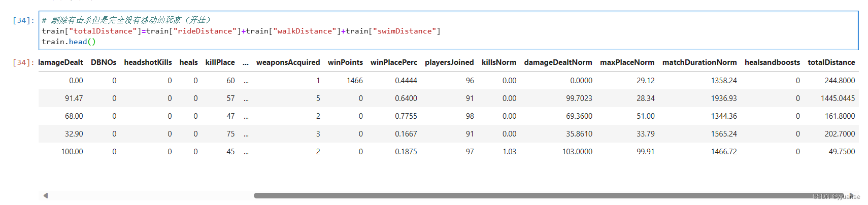Click the totalDistance value 244.8000
Viewport: 868px width, 205px height.
(x=840, y=81)
